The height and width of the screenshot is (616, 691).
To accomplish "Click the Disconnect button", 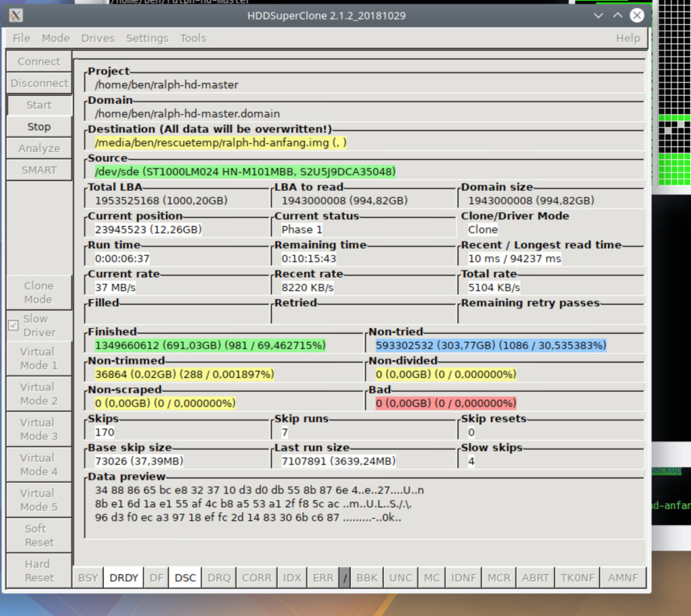I will pos(38,83).
